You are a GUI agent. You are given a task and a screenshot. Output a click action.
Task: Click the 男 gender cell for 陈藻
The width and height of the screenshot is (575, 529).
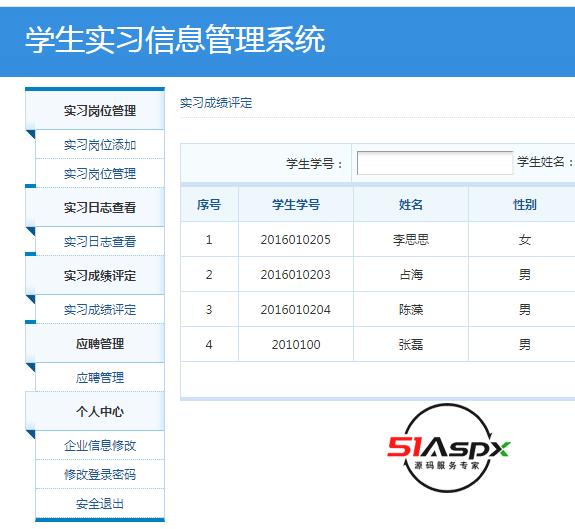[x=525, y=310]
